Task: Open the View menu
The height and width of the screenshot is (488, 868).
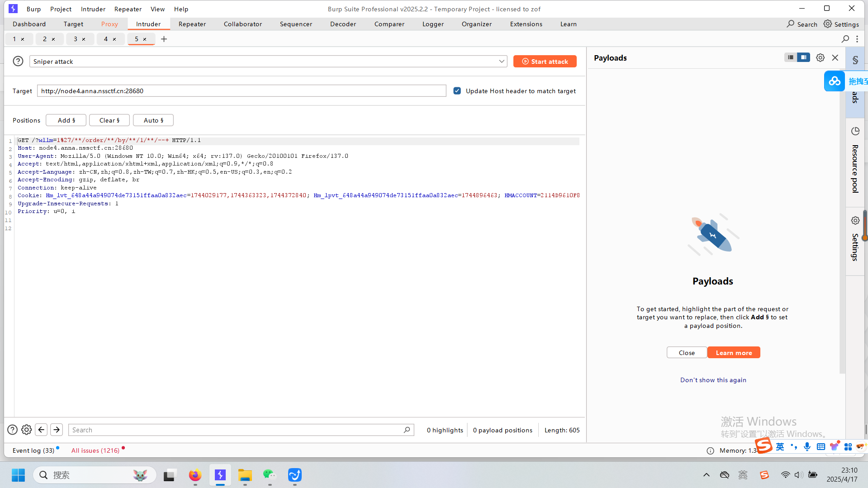Action: [x=157, y=9]
